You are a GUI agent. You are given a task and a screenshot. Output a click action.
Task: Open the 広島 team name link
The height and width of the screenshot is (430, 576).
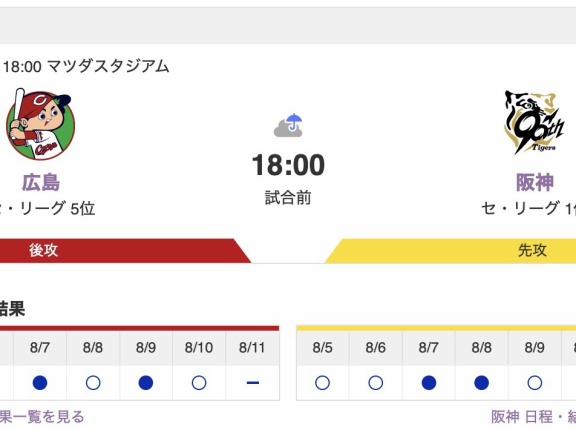41,183
